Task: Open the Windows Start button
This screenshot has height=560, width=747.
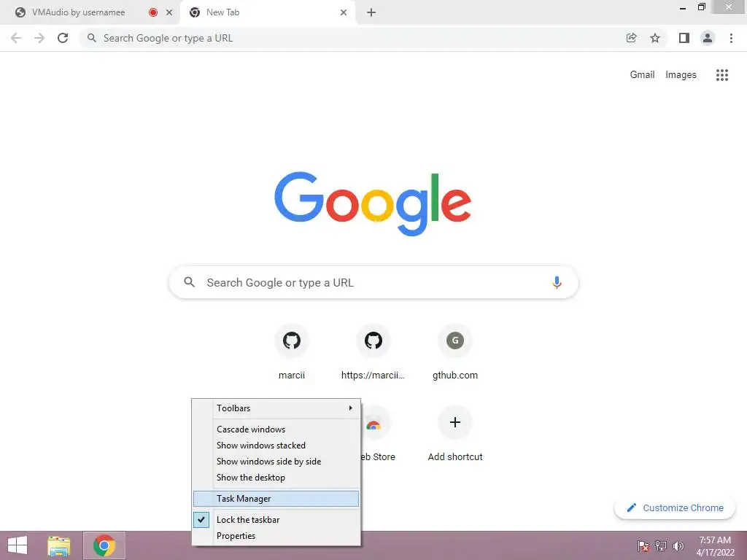Action: 18,545
